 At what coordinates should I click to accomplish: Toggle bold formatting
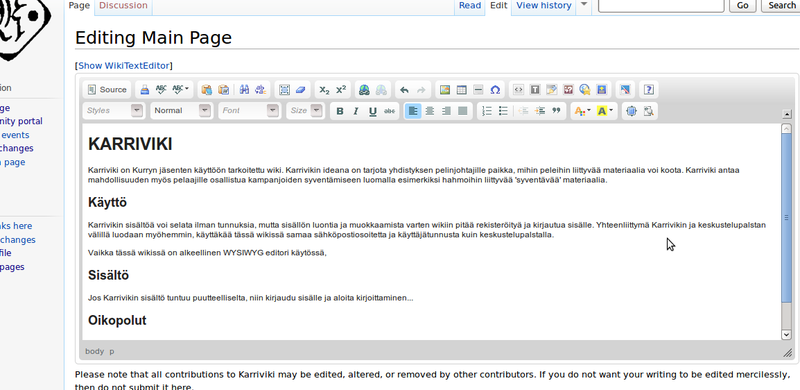coord(340,111)
